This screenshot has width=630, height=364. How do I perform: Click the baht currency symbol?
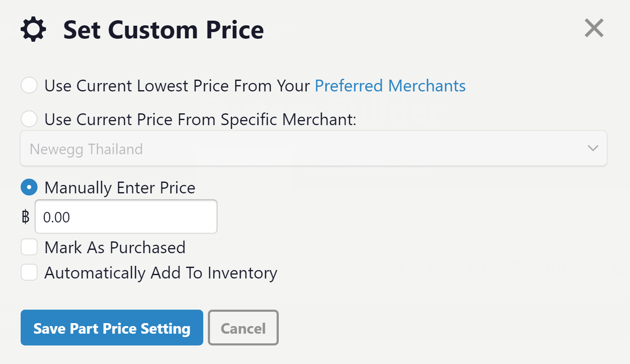click(26, 217)
